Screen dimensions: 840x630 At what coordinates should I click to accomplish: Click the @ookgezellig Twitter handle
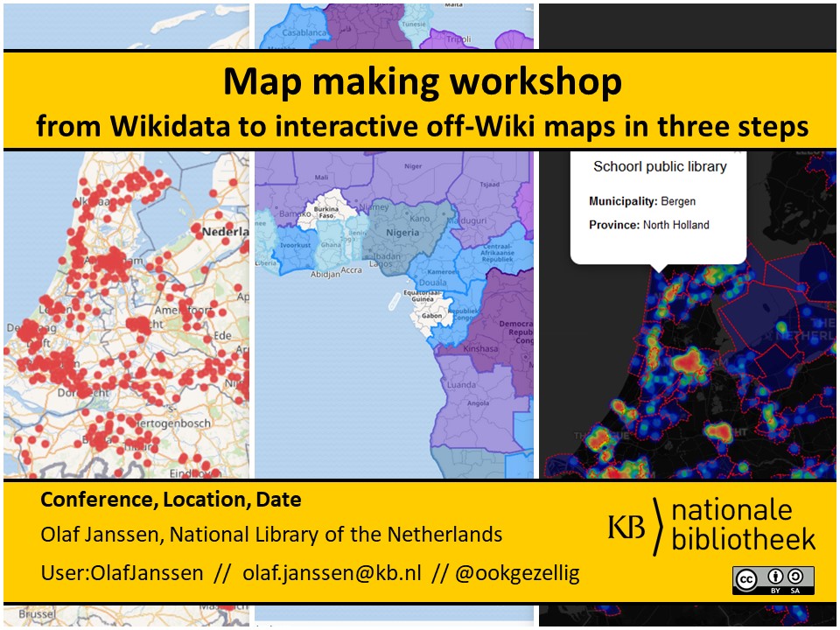(517, 574)
